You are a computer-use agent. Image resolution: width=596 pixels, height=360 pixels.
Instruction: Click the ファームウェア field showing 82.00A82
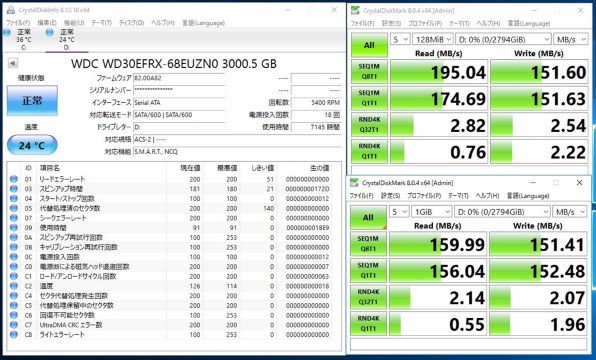179,78
